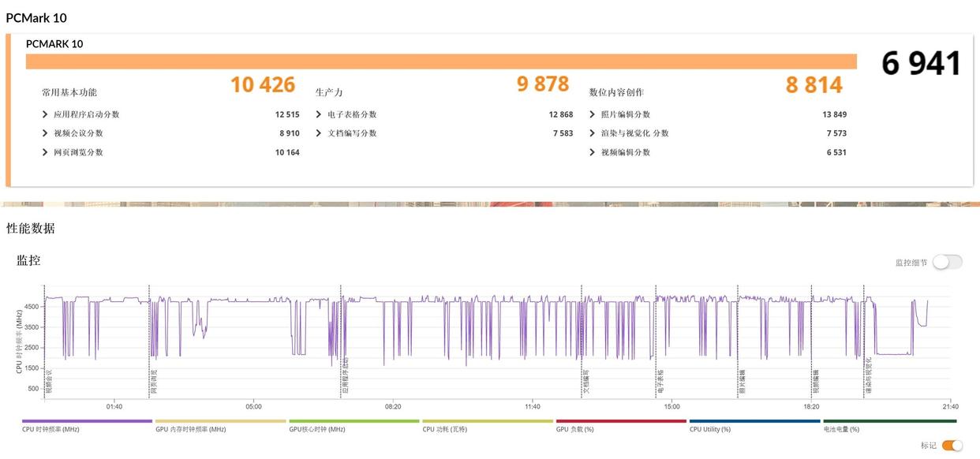Click the 08:20 time axis label
The width and height of the screenshot is (980, 459).
click(x=393, y=407)
